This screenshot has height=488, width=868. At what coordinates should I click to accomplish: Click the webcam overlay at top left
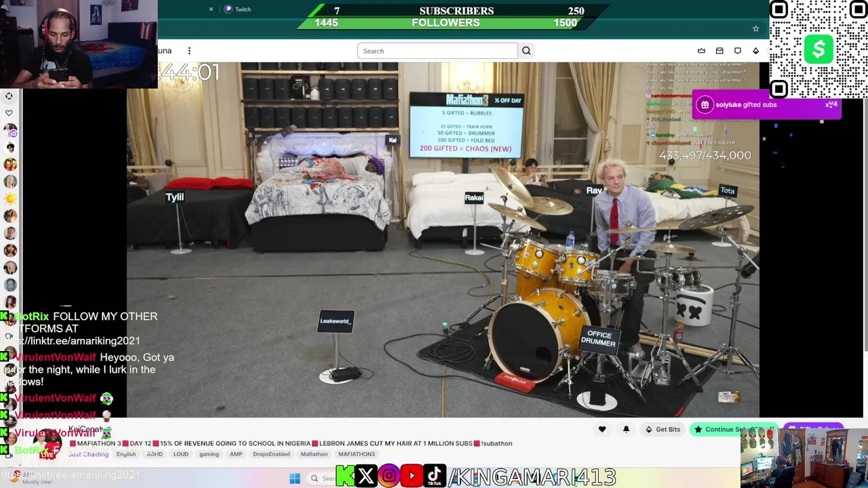coord(79,44)
